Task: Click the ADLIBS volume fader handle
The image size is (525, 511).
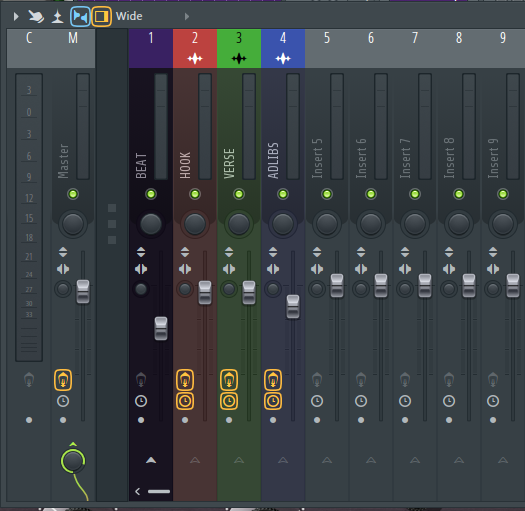Action: 293,307
